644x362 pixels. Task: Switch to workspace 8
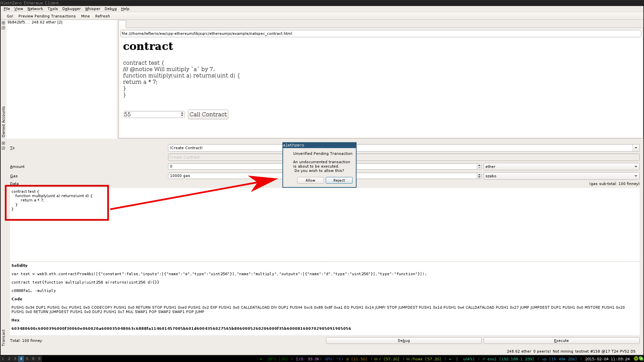tap(33, 359)
